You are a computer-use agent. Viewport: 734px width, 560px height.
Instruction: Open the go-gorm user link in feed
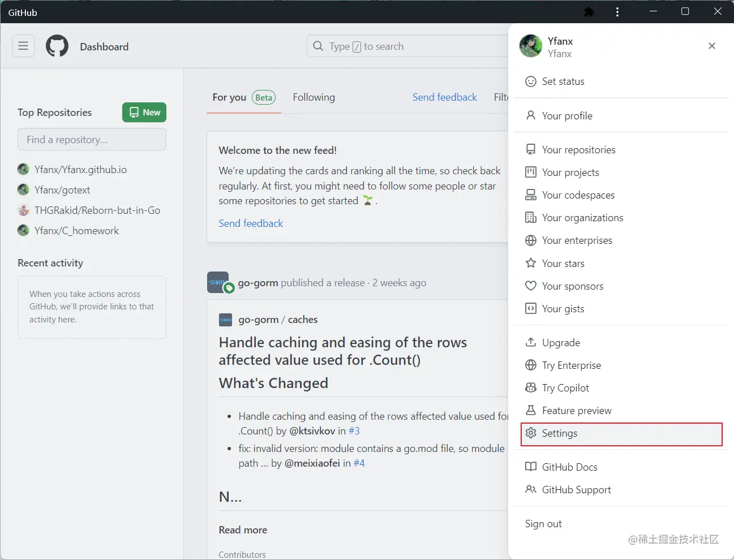click(258, 282)
